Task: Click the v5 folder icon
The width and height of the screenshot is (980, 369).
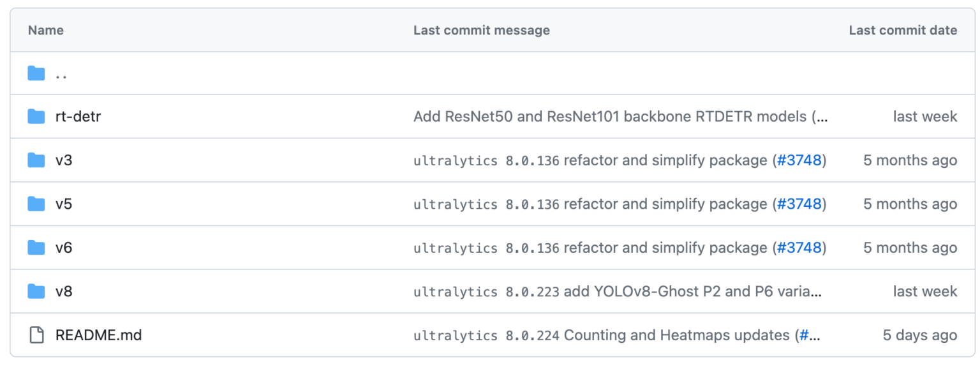Action: click(x=36, y=204)
